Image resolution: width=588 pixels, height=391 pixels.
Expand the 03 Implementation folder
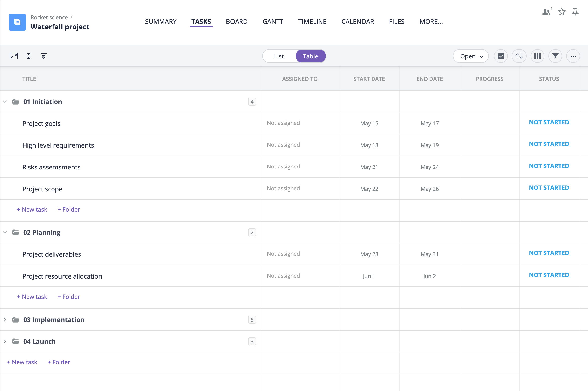click(x=5, y=320)
